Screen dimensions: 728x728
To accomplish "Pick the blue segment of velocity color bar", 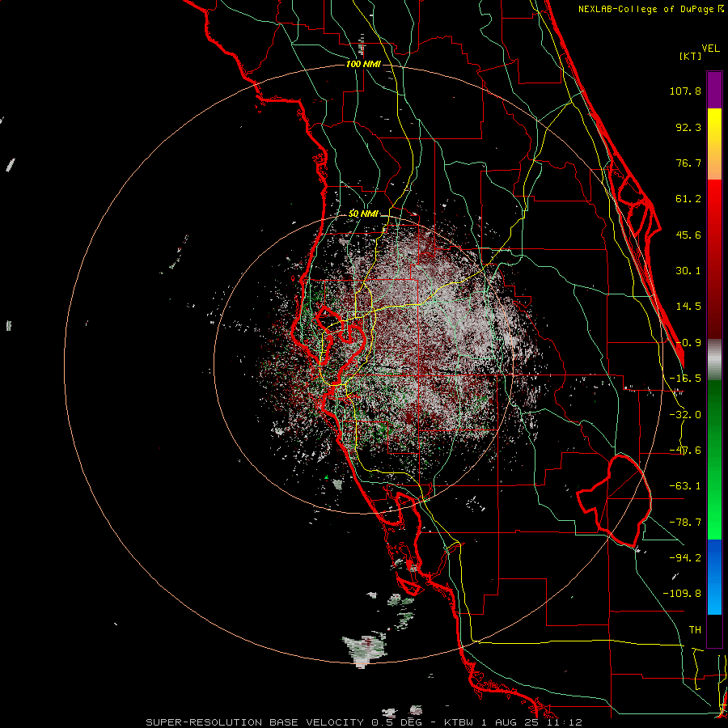I will point(714,577).
